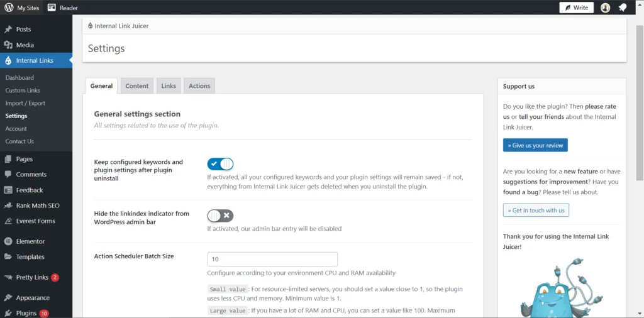Open Settings submenu item
This screenshot has width=644, height=318.
[x=16, y=116]
